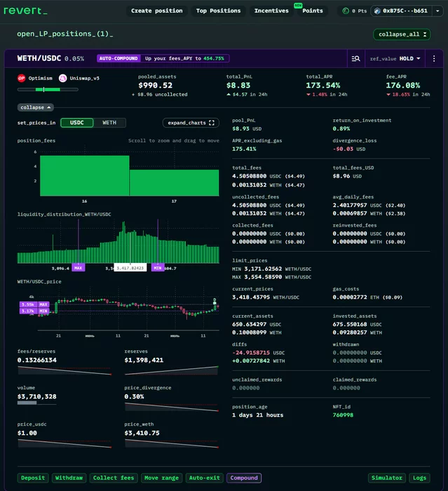Click the price_usdc sparkline chart

coord(65,443)
